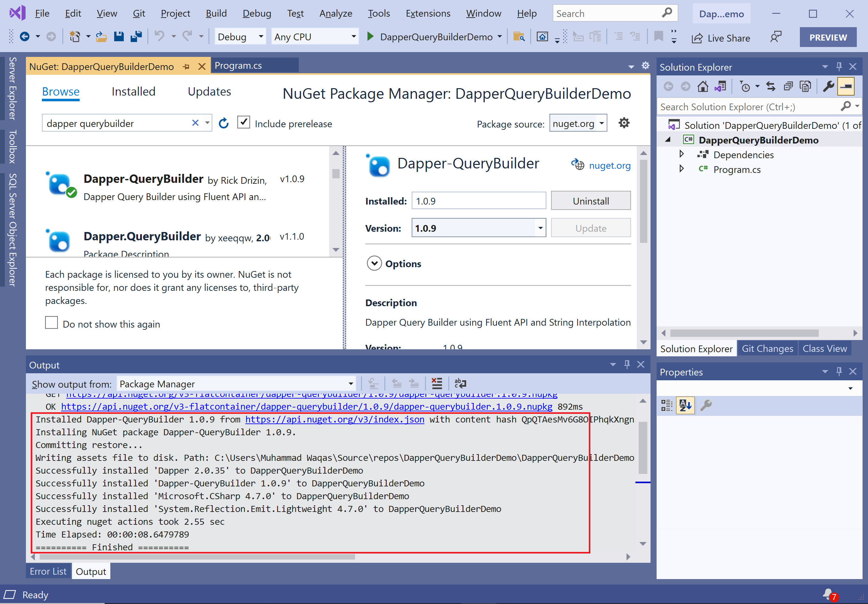Click the Clear All output icon
868x604 pixels.
(437, 384)
